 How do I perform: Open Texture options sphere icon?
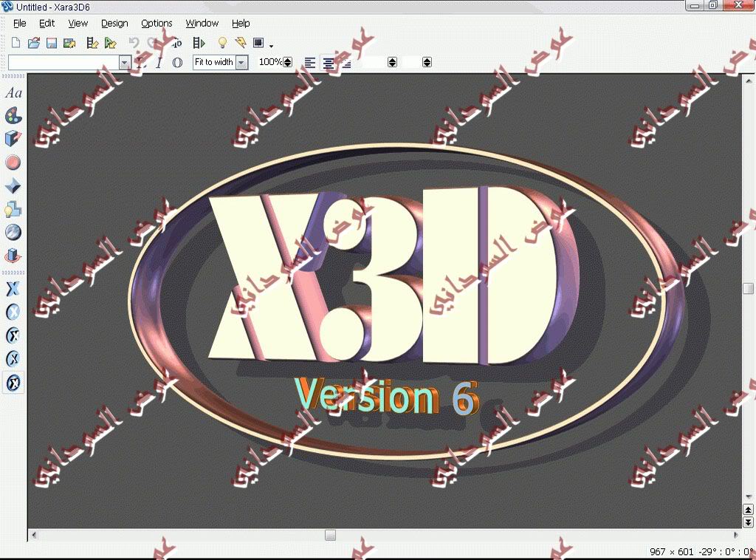click(x=13, y=232)
